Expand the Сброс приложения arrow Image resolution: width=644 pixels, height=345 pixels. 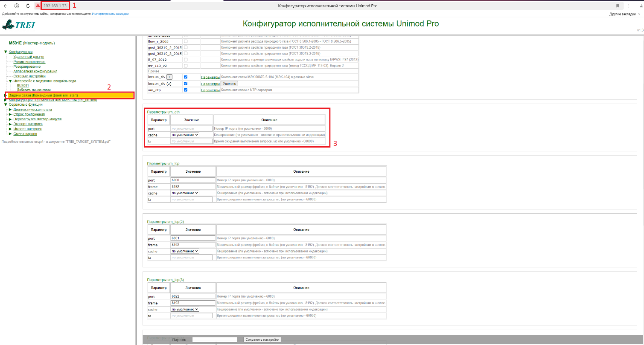10,114
